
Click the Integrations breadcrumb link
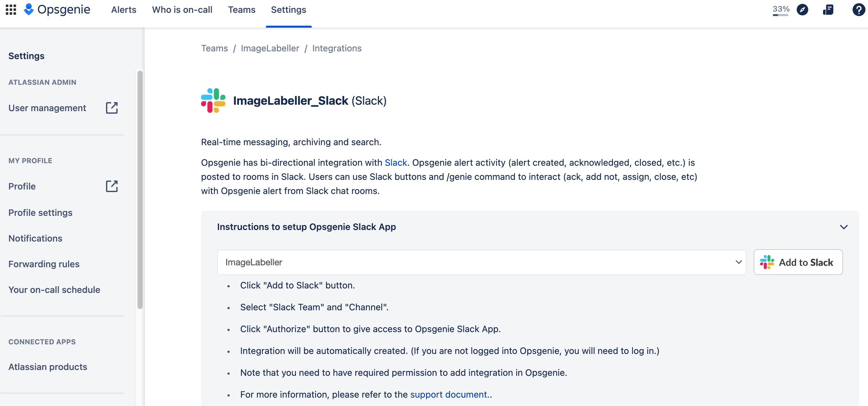[x=336, y=48]
